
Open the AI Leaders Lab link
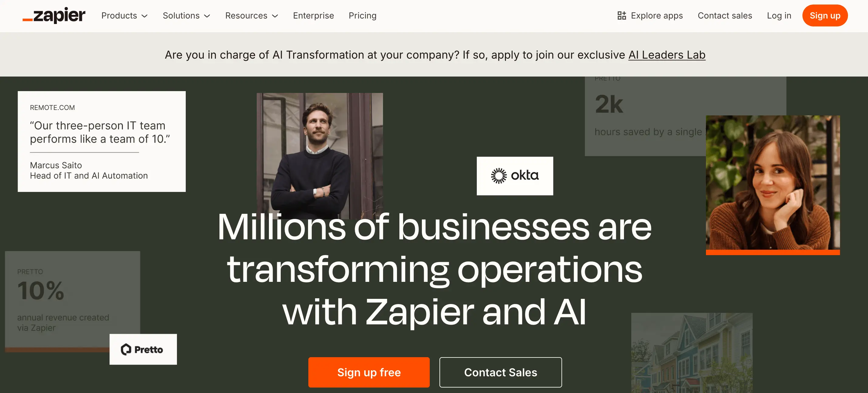(x=667, y=55)
